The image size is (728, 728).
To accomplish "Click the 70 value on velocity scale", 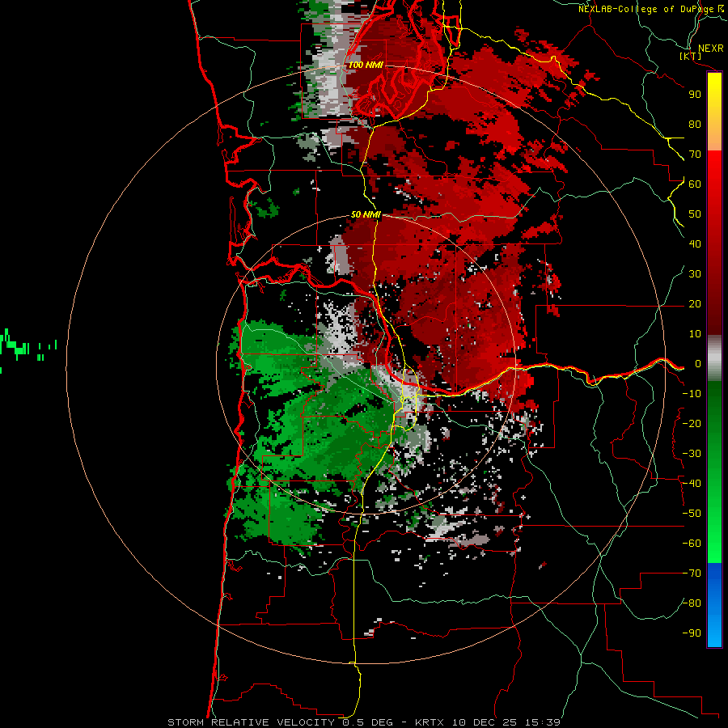I will (x=695, y=154).
